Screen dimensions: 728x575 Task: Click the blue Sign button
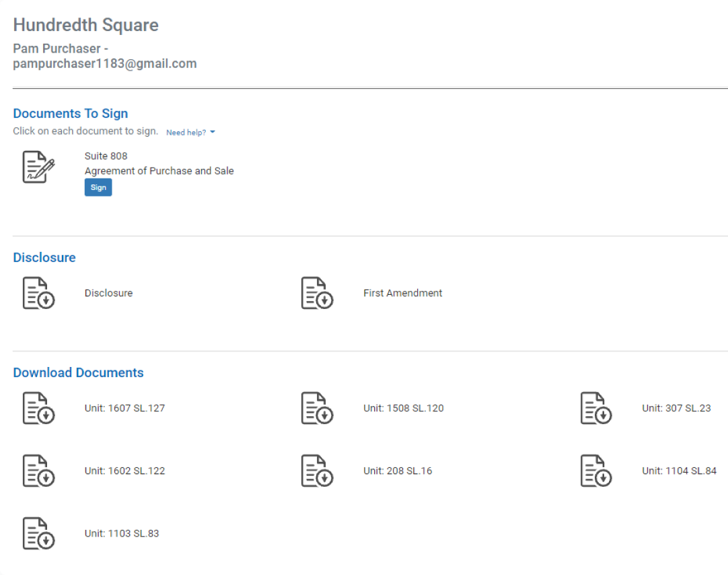click(98, 188)
